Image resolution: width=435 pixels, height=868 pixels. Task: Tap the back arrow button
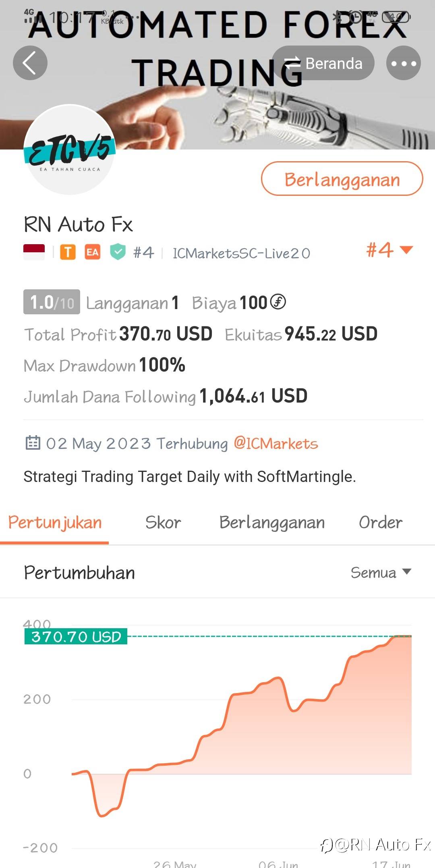30,63
